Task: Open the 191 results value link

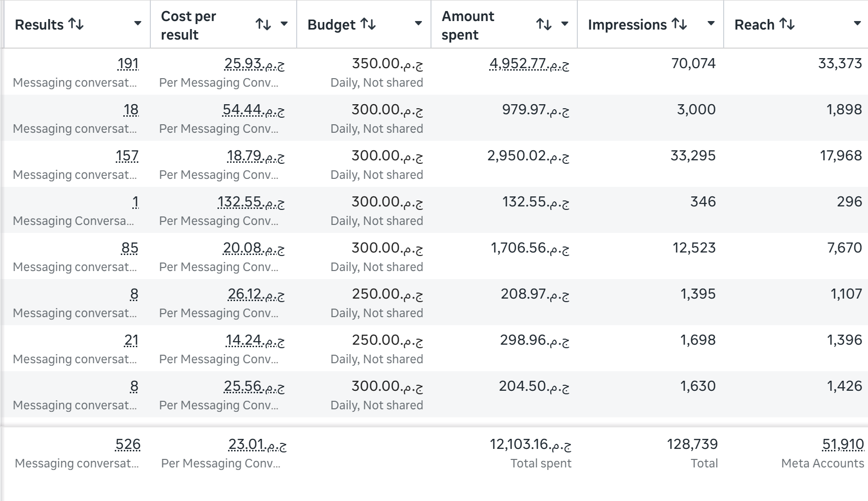Action: coord(128,64)
